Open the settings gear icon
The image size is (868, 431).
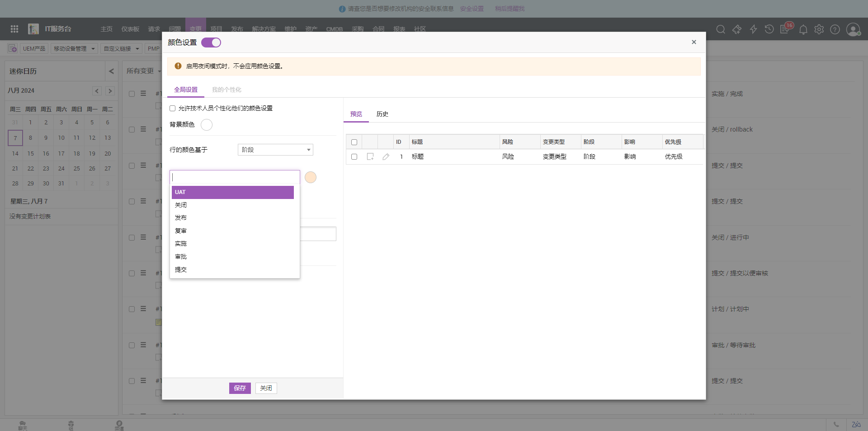tap(819, 29)
